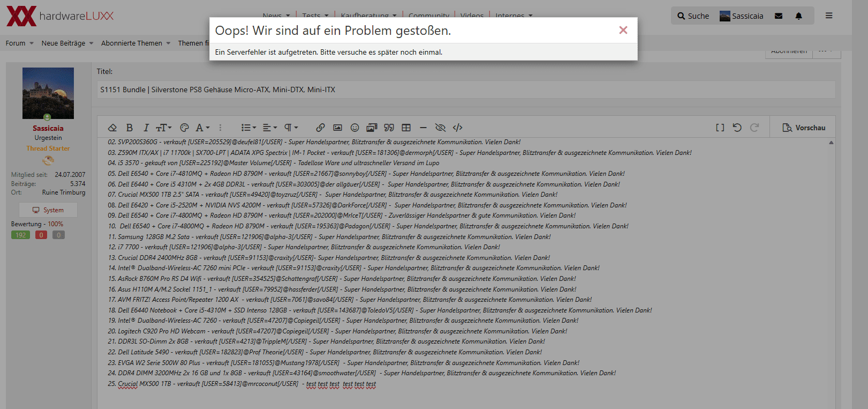
Task: Click the 5.374 Beiträge count
Action: 78,184
